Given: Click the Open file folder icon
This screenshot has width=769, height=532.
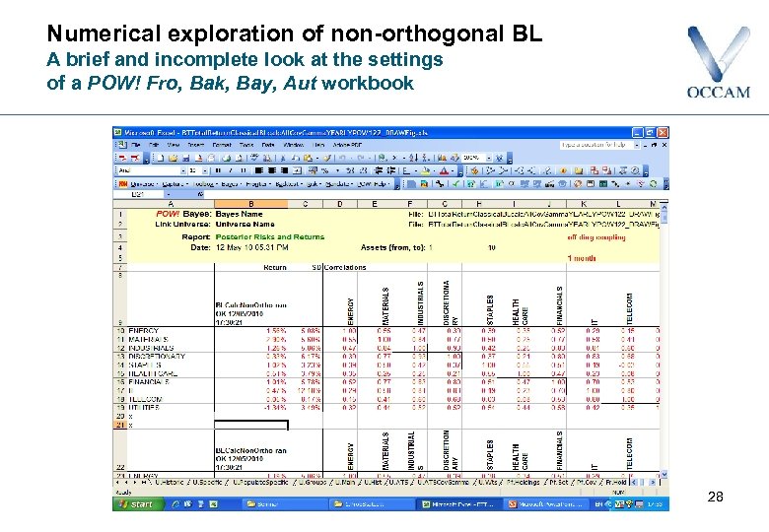Looking at the screenshot, I should (173, 158).
